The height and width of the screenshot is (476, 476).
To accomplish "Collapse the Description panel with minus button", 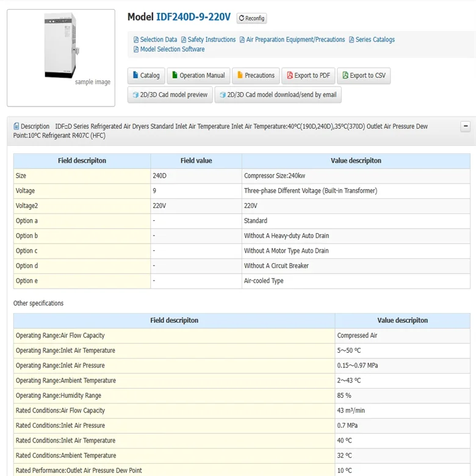I will tap(466, 127).
